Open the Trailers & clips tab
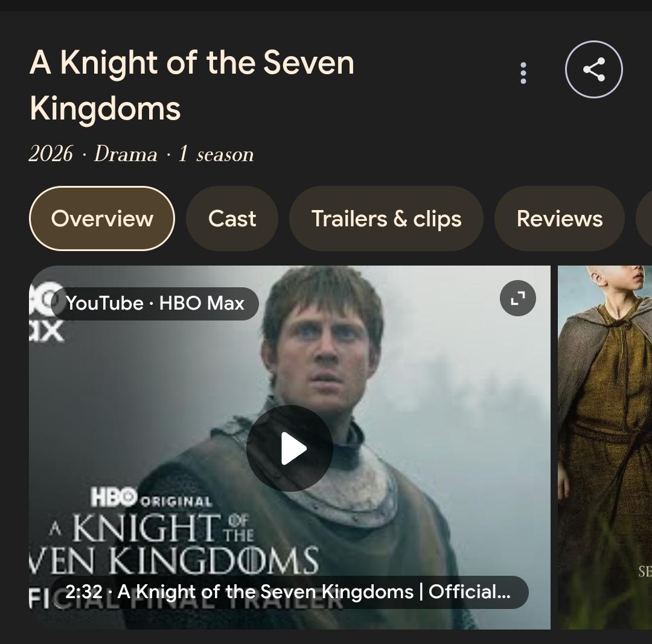The width and height of the screenshot is (652, 644). coord(386,218)
